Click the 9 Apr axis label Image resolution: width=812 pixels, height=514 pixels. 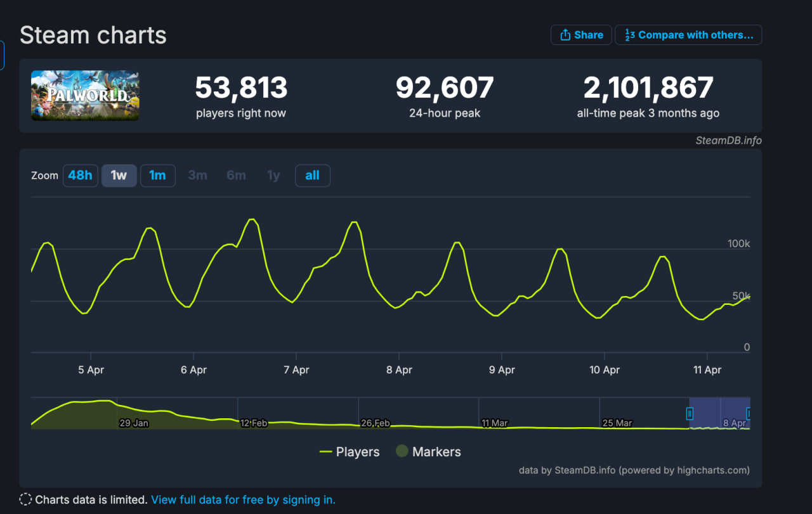502,370
